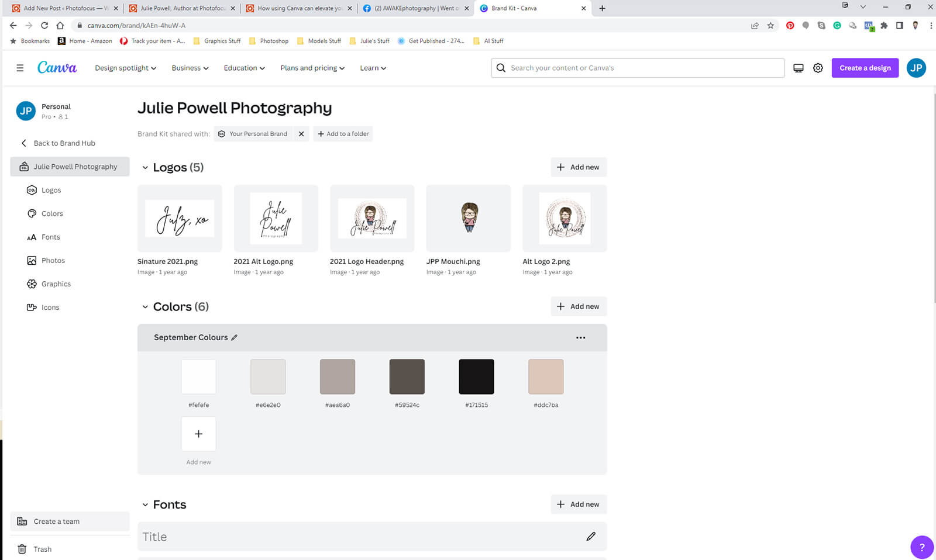Viewport: 936px width, 560px height.
Task: Click pencil icon to edit Title font
Action: [591, 536]
